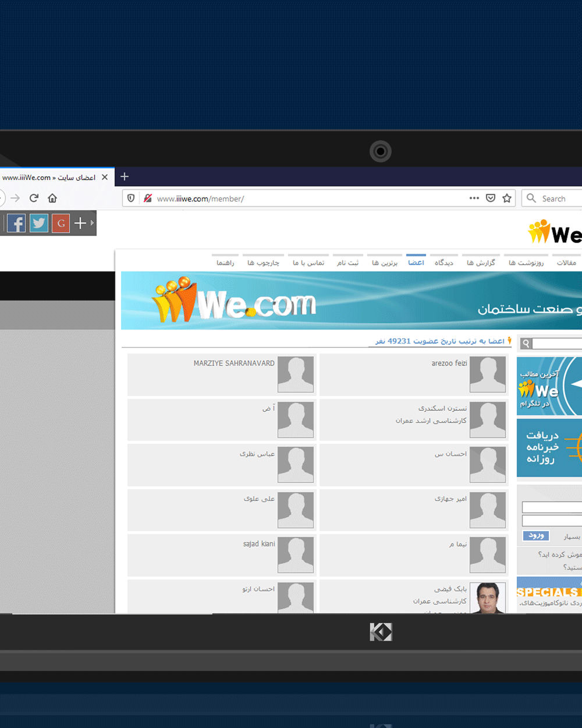The image size is (582, 728).
Task: Click the Facebook share icon
Action: 16,223
